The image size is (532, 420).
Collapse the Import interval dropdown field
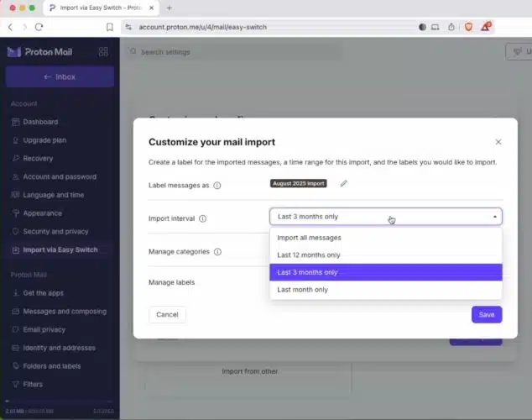385,217
